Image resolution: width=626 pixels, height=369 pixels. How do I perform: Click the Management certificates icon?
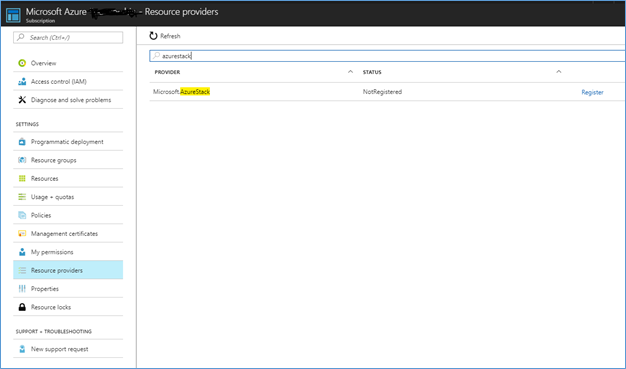tap(22, 234)
